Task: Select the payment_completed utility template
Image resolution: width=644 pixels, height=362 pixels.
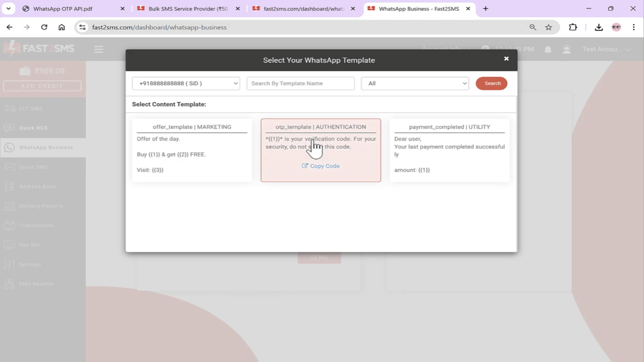Action: 449,150
